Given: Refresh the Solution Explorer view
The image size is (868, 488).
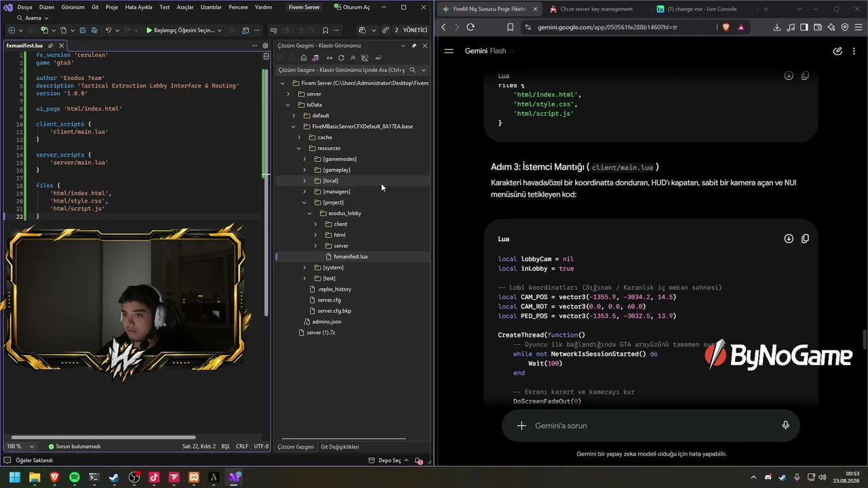Looking at the screenshot, I should pos(341,58).
